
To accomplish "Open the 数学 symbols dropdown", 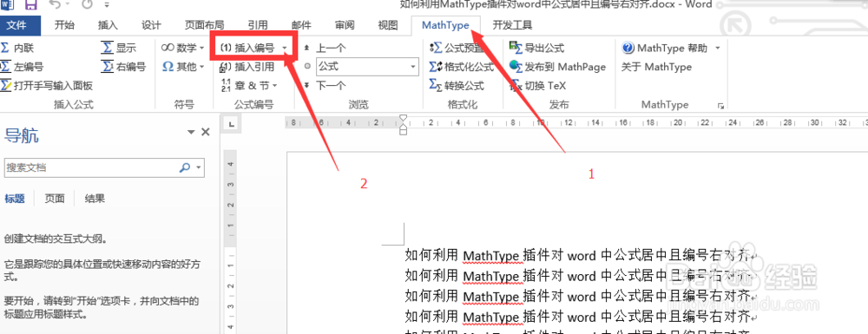I will pyautogui.click(x=182, y=48).
